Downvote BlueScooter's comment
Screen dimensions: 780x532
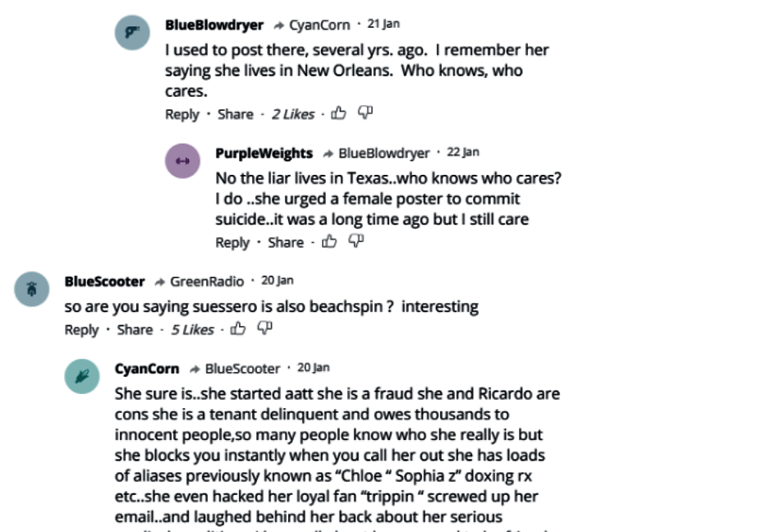tap(264, 328)
